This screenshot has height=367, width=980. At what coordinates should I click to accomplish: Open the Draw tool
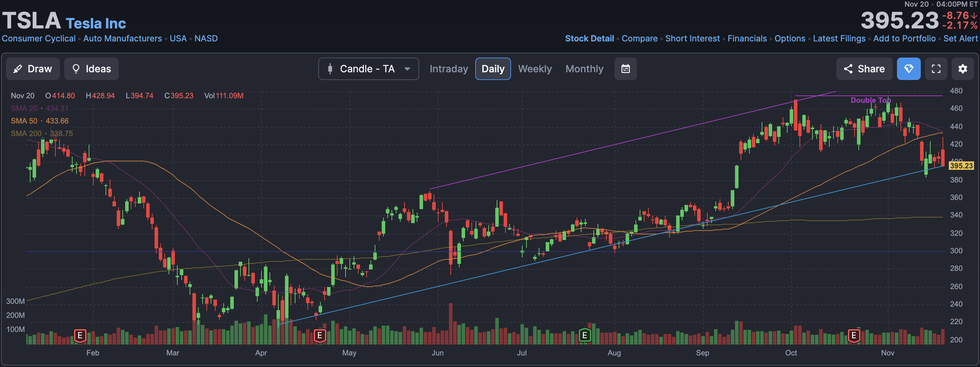pos(33,69)
